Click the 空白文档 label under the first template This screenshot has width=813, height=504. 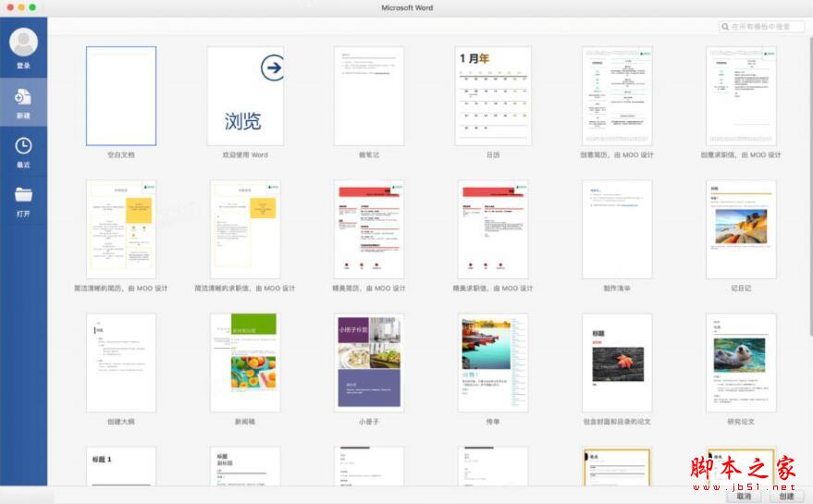tap(121, 154)
